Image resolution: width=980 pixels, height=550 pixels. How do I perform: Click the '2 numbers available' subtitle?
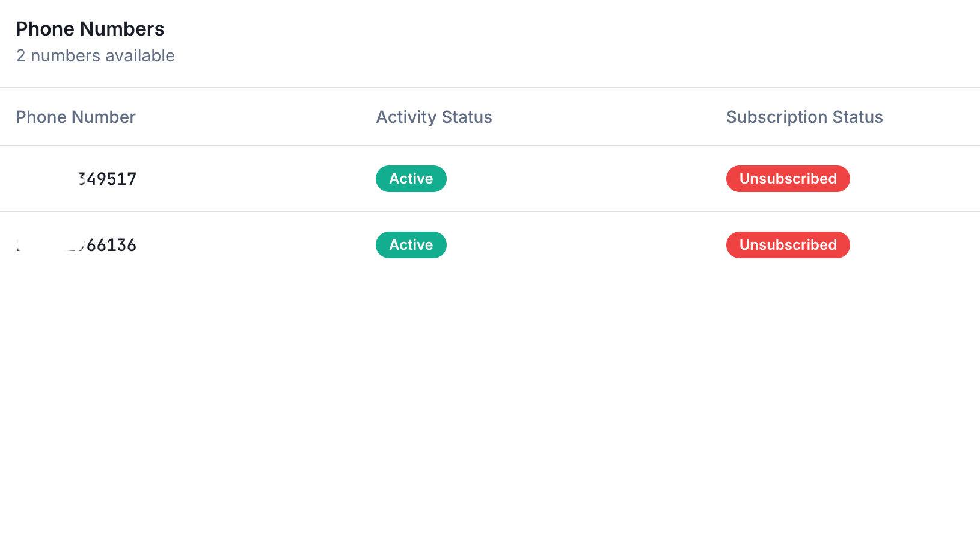[x=95, y=55]
